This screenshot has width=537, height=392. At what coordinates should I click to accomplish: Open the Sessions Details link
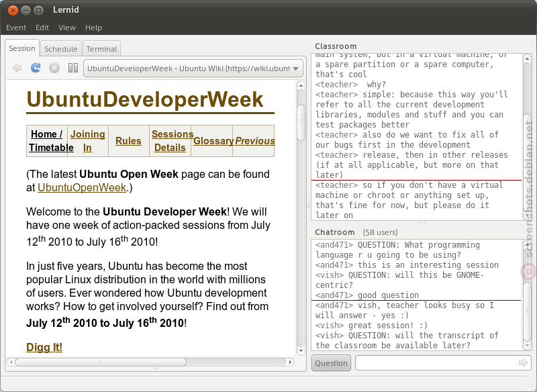click(x=173, y=141)
